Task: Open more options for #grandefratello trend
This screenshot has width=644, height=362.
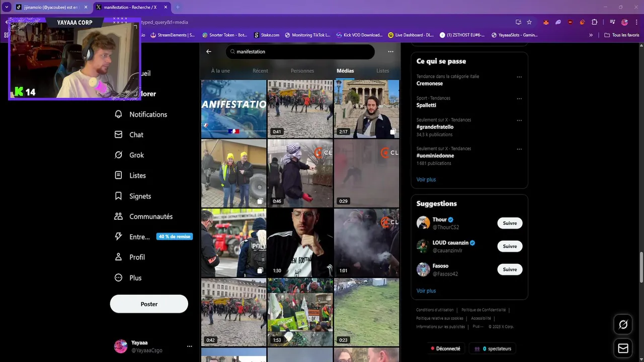Action: pos(519,120)
